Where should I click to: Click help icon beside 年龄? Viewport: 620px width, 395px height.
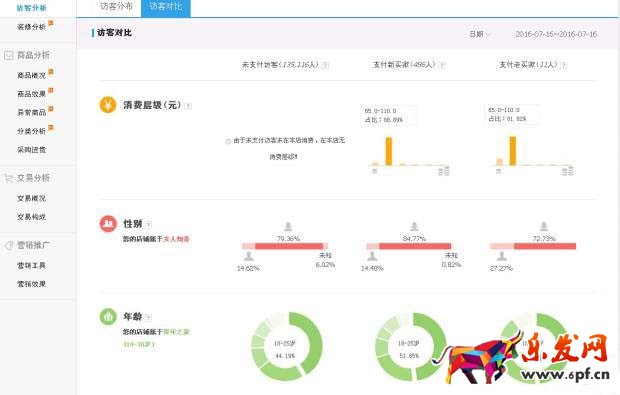(148, 318)
